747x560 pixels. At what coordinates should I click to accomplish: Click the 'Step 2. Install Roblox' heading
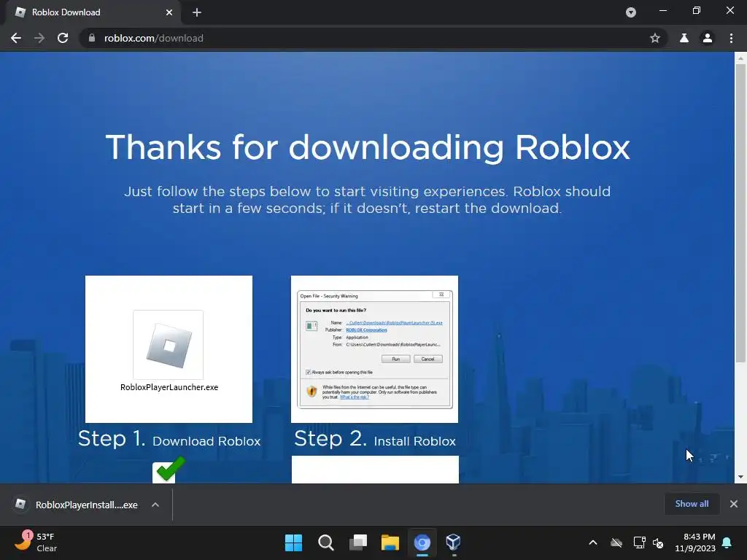(375, 439)
